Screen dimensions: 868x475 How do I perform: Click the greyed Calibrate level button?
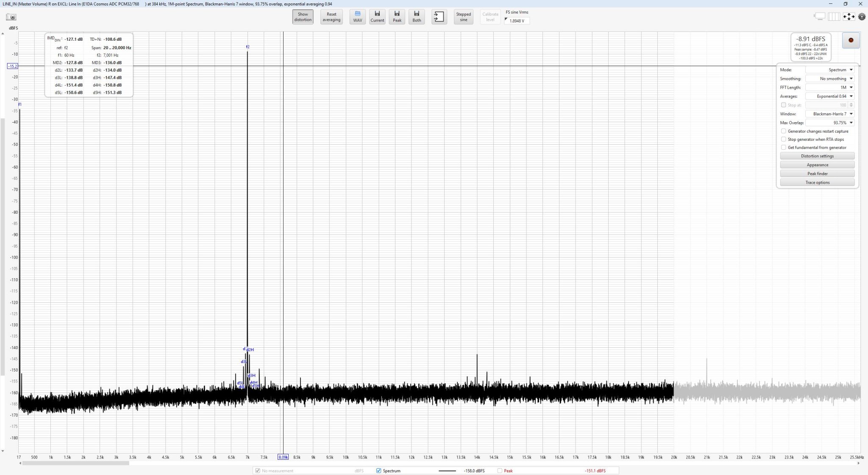[490, 17]
